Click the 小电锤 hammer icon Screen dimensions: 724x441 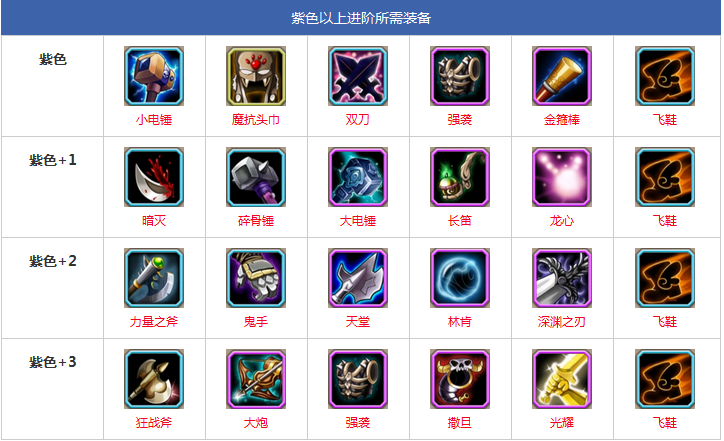pos(154,76)
